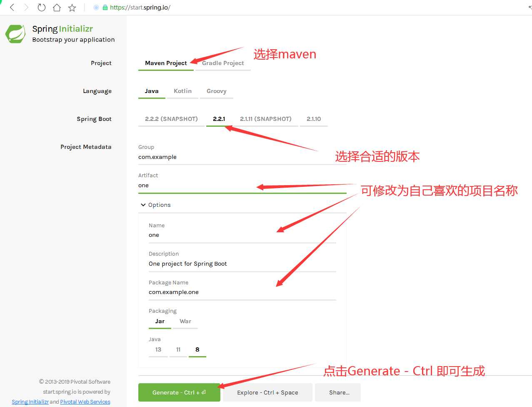Viewport: 532px width, 407px height.
Task: Click Explore - Ctrl + Space button
Action: [267, 392]
